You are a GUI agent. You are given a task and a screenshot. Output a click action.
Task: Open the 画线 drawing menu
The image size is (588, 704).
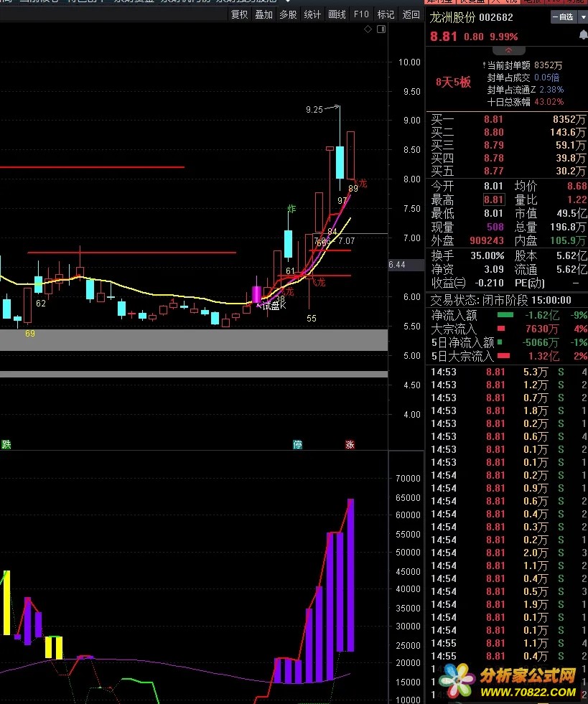tap(337, 14)
